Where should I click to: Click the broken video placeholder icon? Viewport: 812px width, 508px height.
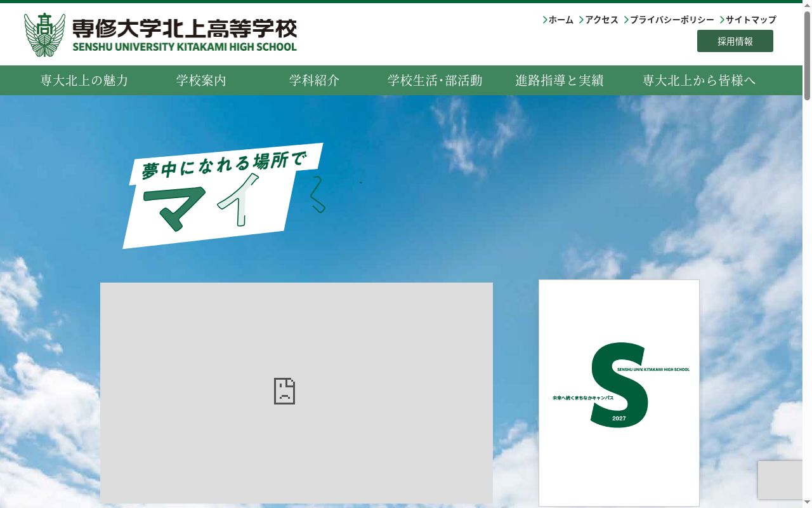tap(284, 391)
